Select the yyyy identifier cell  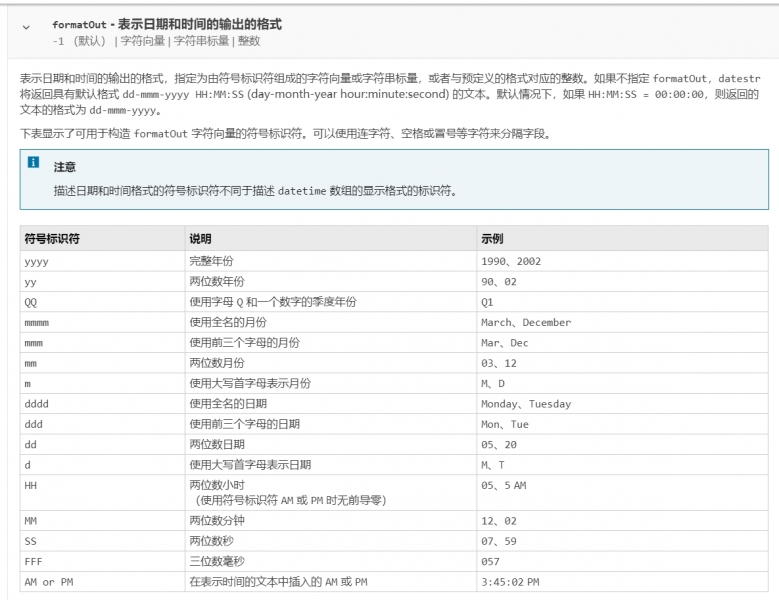coord(36,261)
